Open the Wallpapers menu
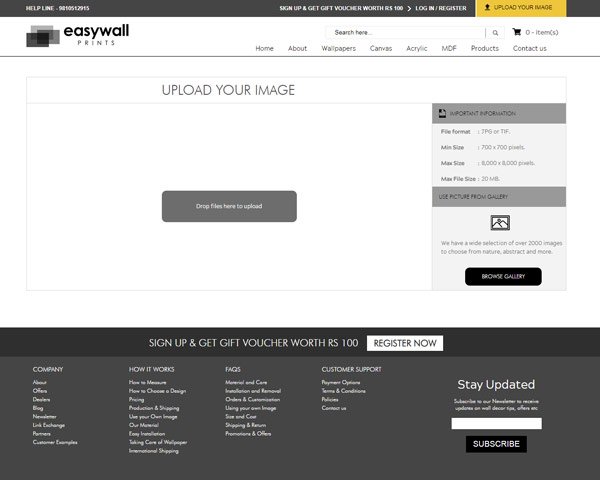The image size is (600, 480). (x=338, y=48)
